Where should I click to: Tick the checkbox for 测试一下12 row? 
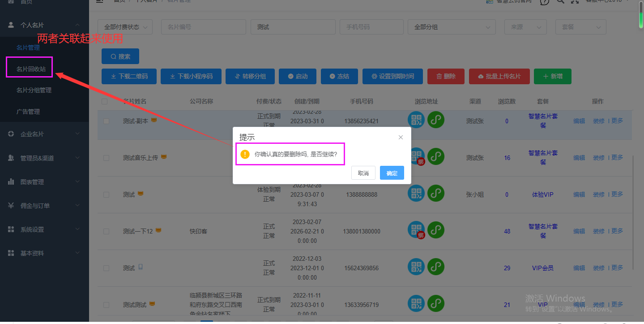point(106,231)
